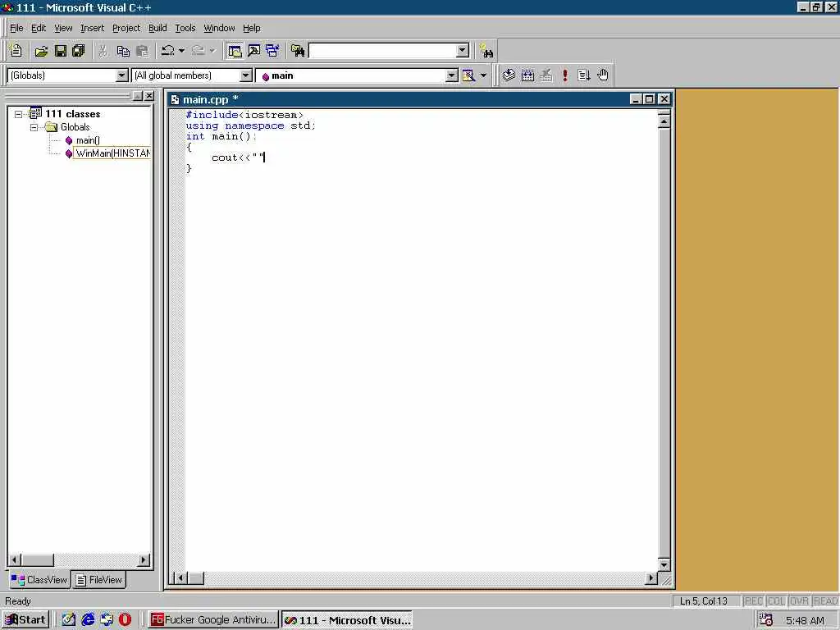Click the Ln 5, Col 13 status indicator
The height and width of the screenshot is (630, 840).
(x=705, y=601)
